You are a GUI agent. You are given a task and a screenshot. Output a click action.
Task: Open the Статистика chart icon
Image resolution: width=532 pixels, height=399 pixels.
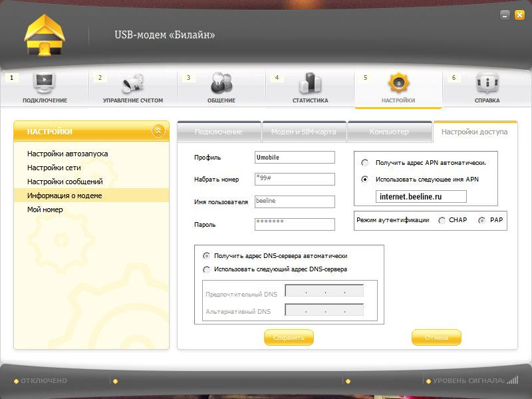tap(310, 84)
